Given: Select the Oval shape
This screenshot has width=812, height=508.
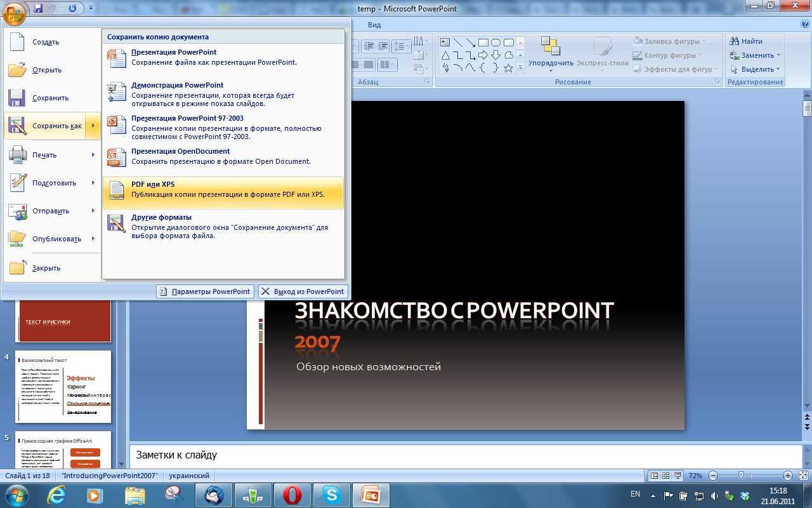Looking at the screenshot, I should click(496, 43).
